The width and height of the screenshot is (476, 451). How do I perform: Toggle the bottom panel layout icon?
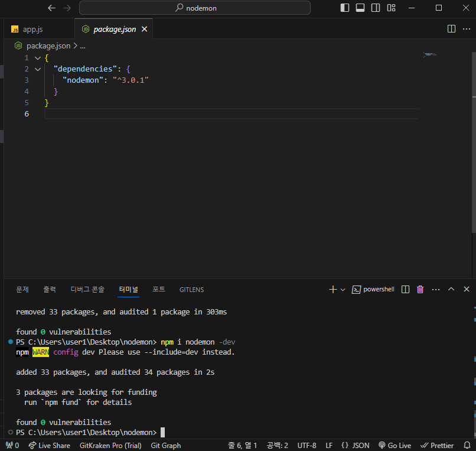(360, 8)
